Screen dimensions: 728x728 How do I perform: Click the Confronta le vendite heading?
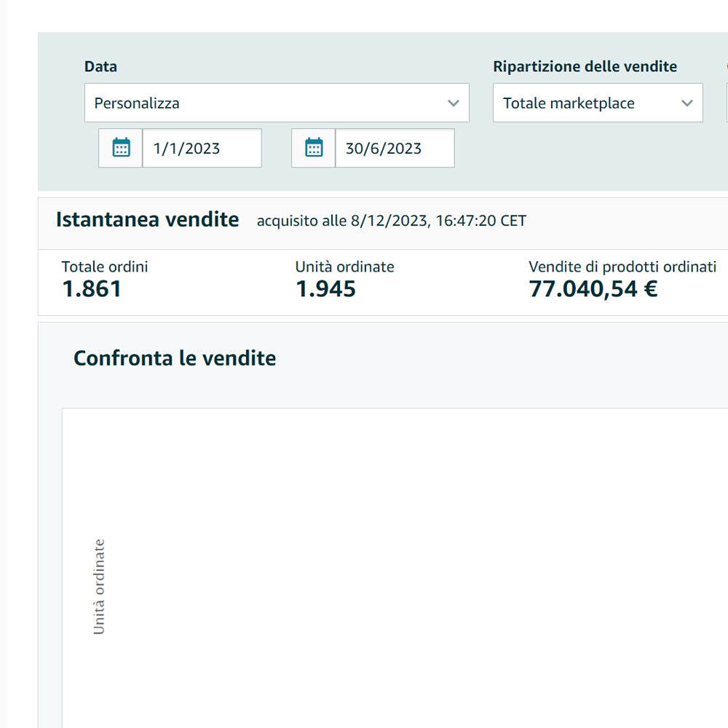pos(175,358)
